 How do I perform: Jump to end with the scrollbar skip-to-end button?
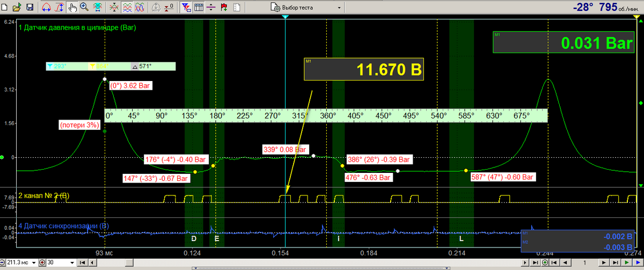(535, 262)
